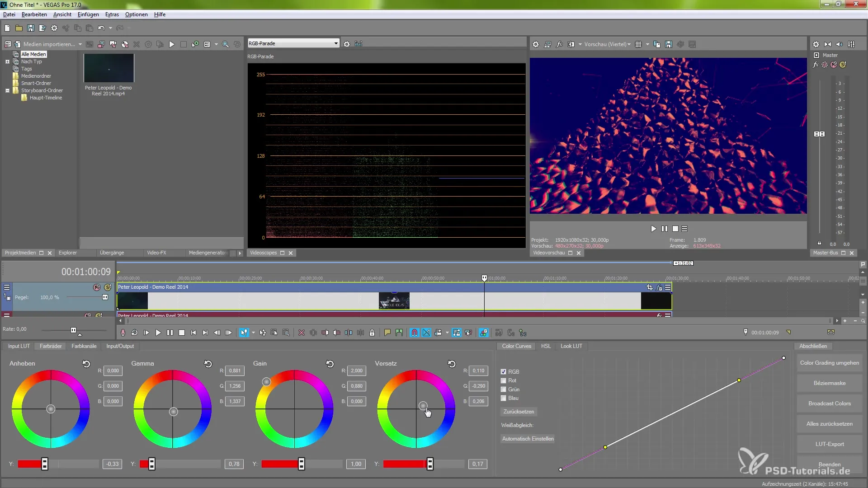Image resolution: width=868 pixels, height=488 pixels.
Task: Click the LUT-Export button
Action: (x=829, y=444)
